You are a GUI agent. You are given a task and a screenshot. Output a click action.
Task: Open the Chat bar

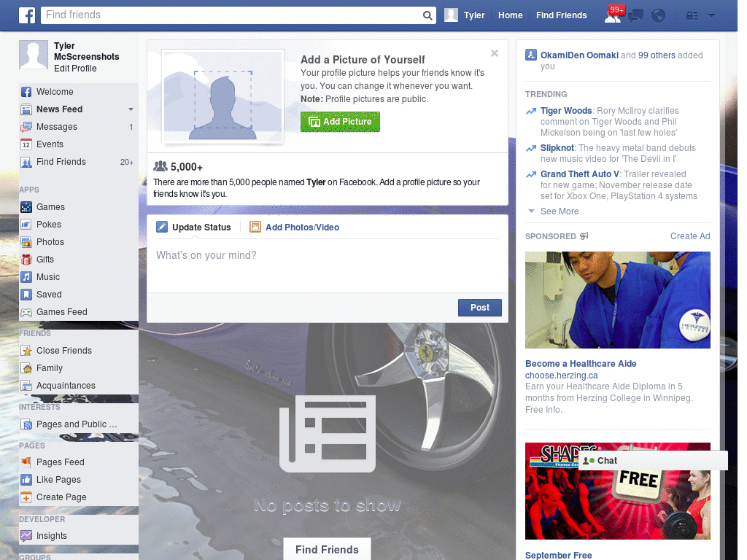tap(653, 461)
